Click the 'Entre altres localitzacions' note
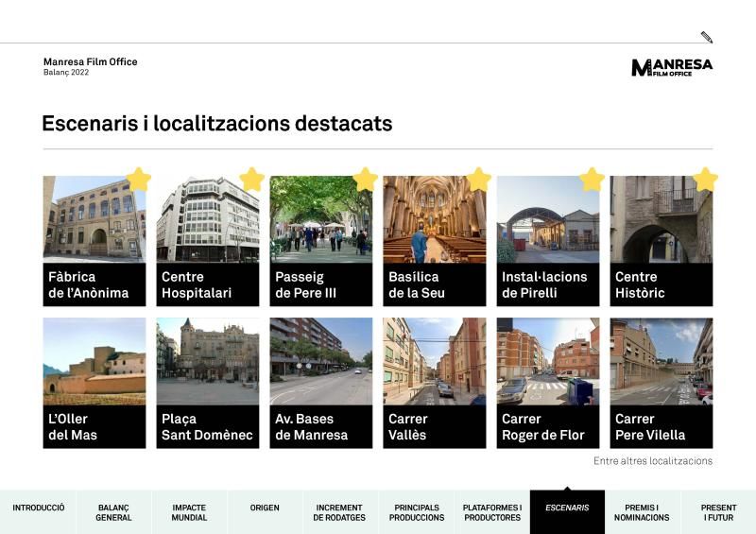Image resolution: width=756 pixels, height=534 pixels. click(x=653, y=460)
